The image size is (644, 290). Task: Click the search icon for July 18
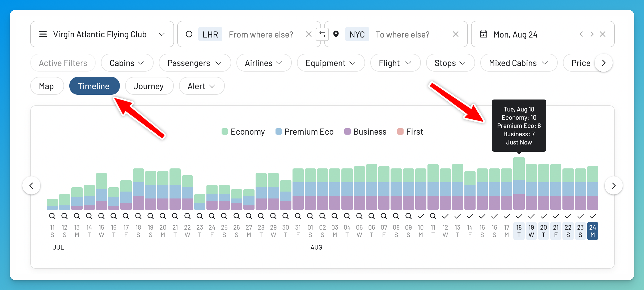pyautogui.click(x=138, y=216)
